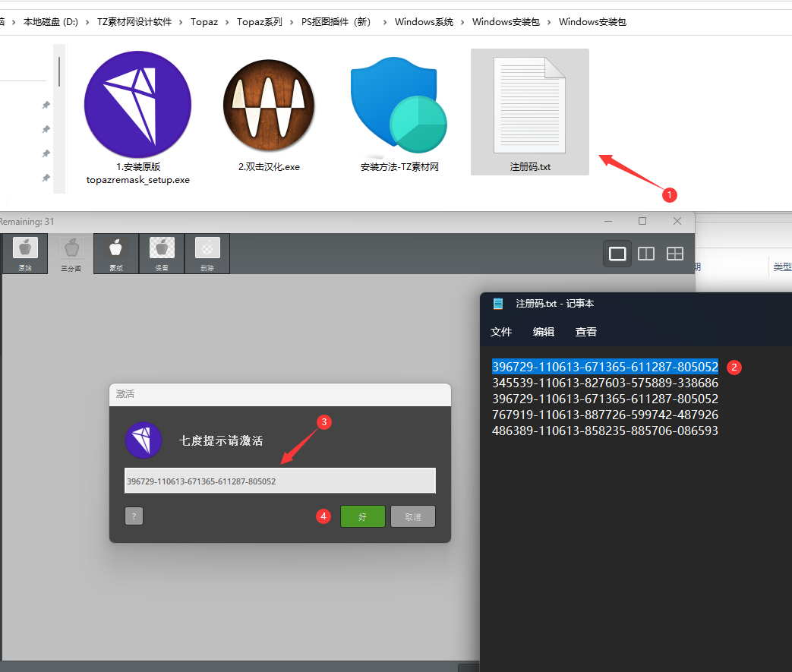The image size is (792, 672).
Task: Click the code line 767919-110613-887726-599742-487926
Action: (x=605, y=415)
